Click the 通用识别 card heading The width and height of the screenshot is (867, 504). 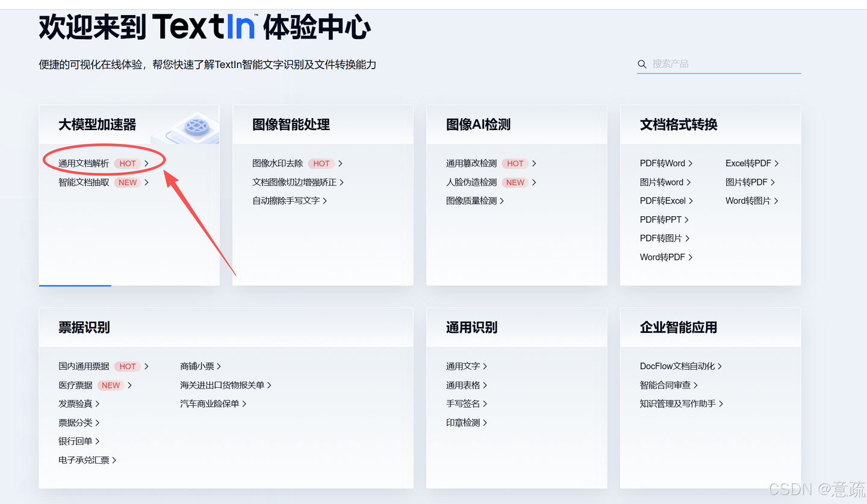[472, 328]
